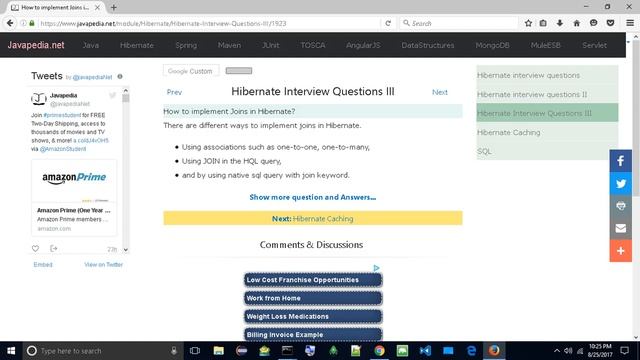This screenshot has width=640, height=360.
Task: Focus the Firefox Search box
Action: (x=458, y=23)
